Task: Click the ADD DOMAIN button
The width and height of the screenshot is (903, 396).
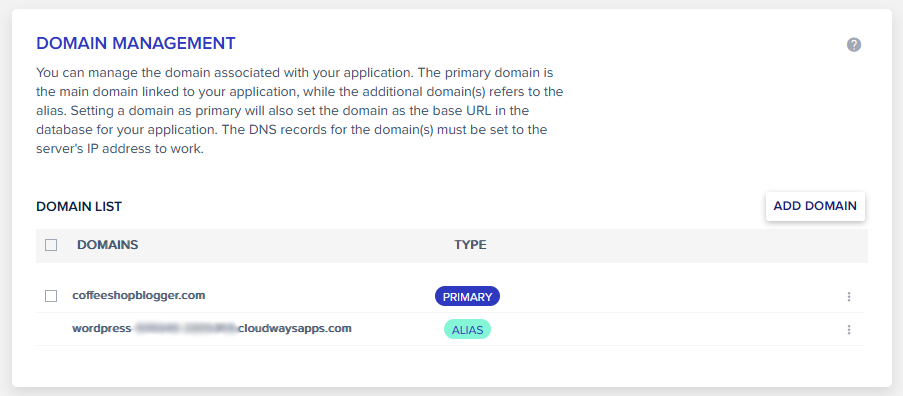Action: click(815, 205)
